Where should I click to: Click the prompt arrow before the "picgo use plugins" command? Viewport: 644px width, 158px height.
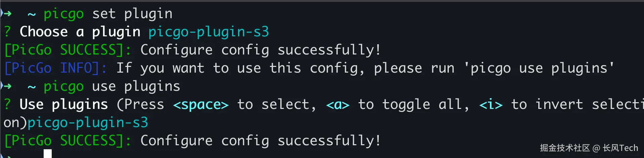[7, 86]
